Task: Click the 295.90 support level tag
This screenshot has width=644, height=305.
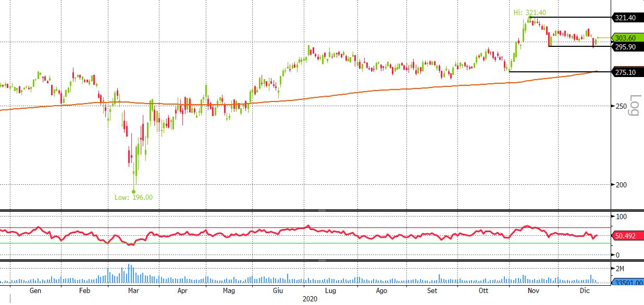Action: (x=627, y=46)
